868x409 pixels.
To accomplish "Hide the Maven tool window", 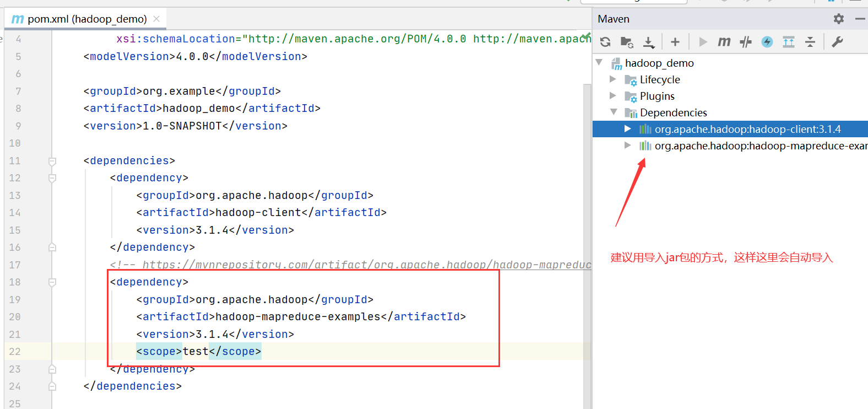I will 860,19.
